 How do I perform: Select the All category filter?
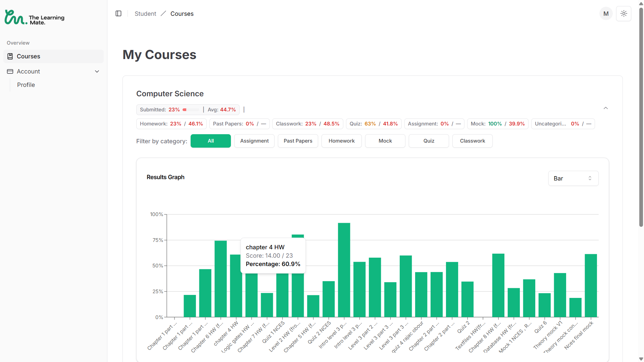pos(211,141)
